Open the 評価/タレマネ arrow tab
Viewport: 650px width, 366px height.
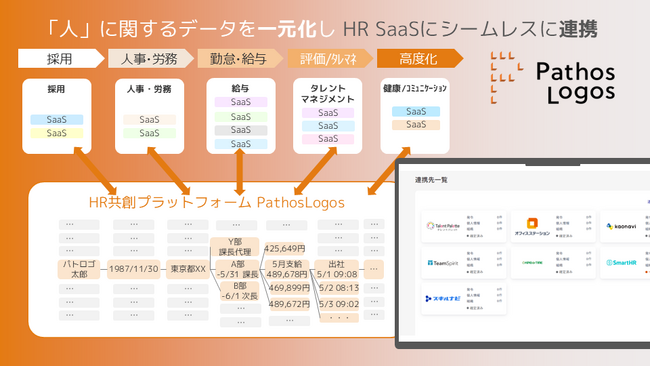coord(330,58)
